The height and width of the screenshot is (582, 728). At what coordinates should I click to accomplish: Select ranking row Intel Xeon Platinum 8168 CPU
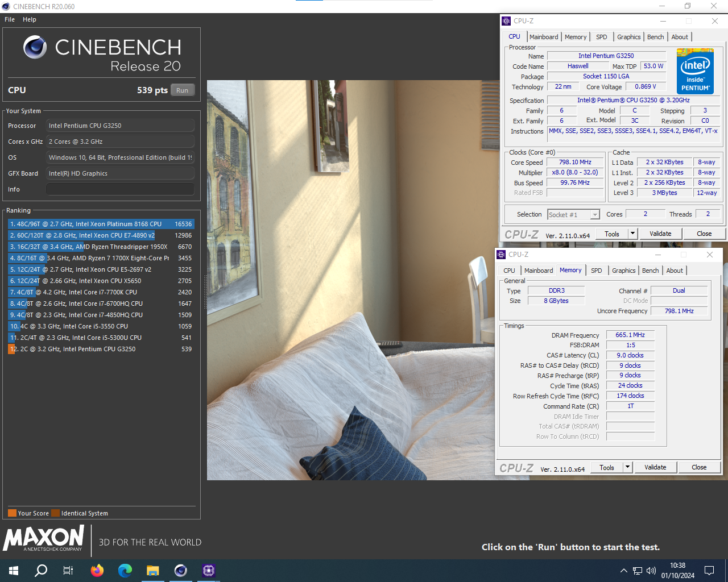pos(101,224)
